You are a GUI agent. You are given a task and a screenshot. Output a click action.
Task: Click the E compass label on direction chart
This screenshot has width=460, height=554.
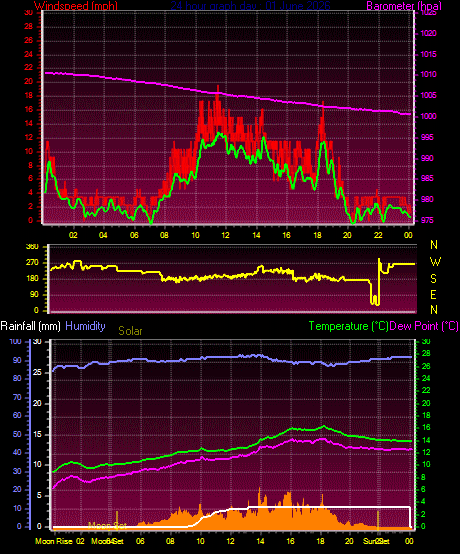tap(433, 294)
